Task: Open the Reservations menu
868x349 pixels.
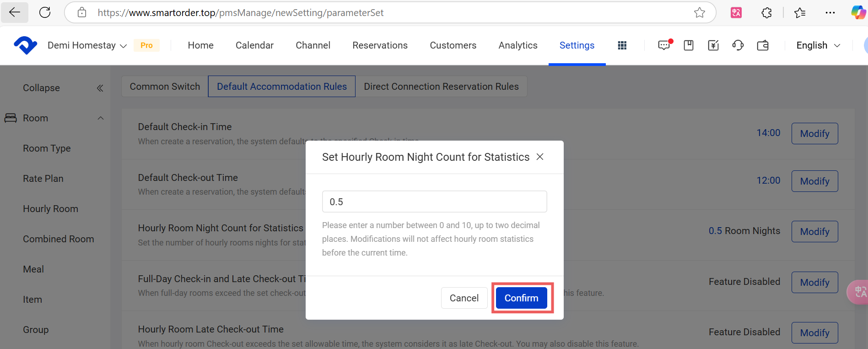Action: 380,45
